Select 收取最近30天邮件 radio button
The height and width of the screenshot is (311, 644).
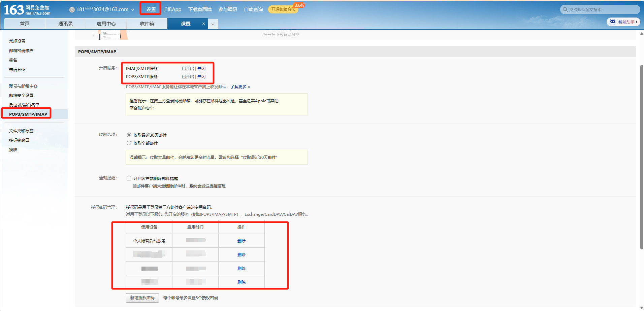pos(129,135)
